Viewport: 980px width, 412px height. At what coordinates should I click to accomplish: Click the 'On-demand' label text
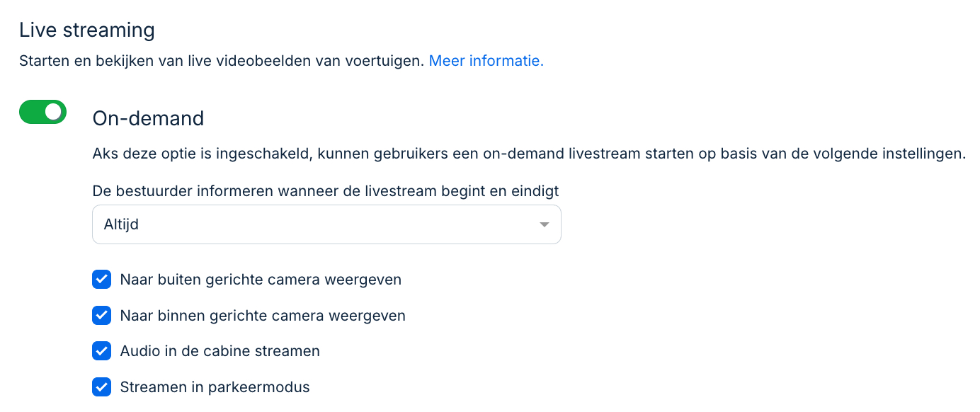point(147,118)
